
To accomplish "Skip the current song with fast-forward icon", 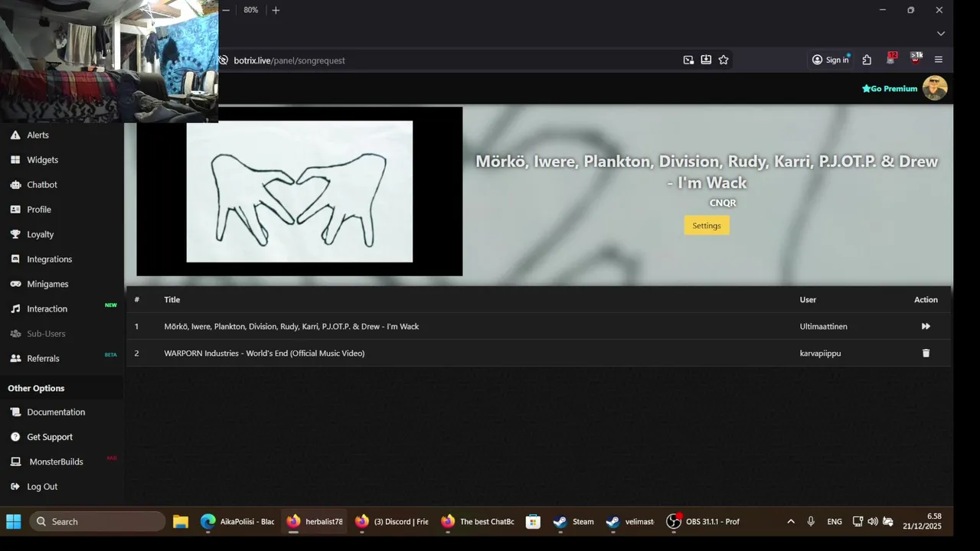I will (926, 326).
